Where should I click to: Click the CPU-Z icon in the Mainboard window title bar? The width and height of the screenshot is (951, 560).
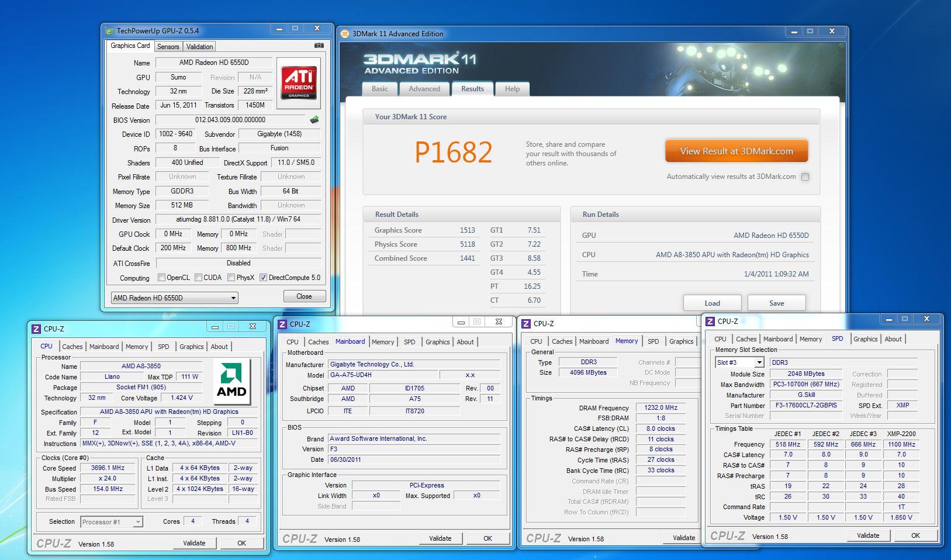pyautogui.click(x=282, y=324)
